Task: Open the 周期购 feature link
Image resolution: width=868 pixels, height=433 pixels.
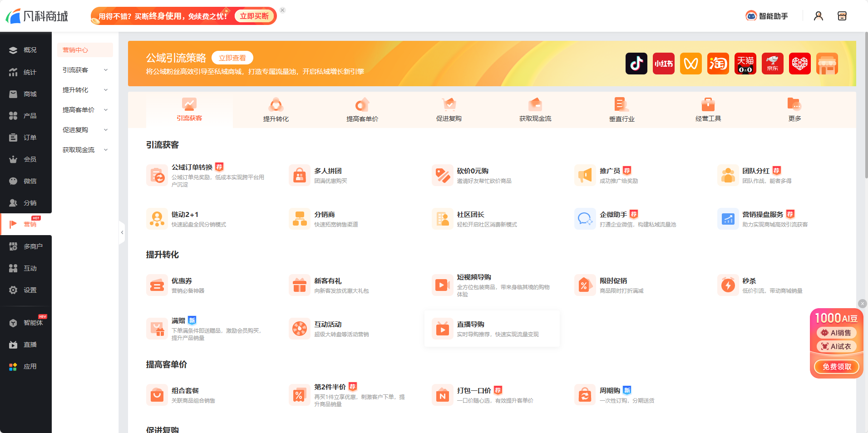Action: (610, 390)
